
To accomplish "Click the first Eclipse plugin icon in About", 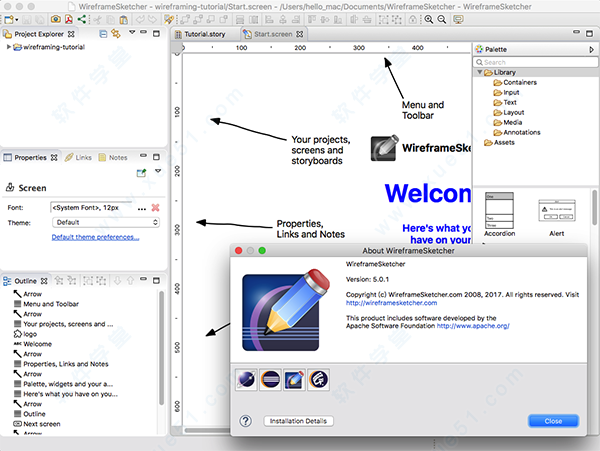I will (x=246, y=379).
